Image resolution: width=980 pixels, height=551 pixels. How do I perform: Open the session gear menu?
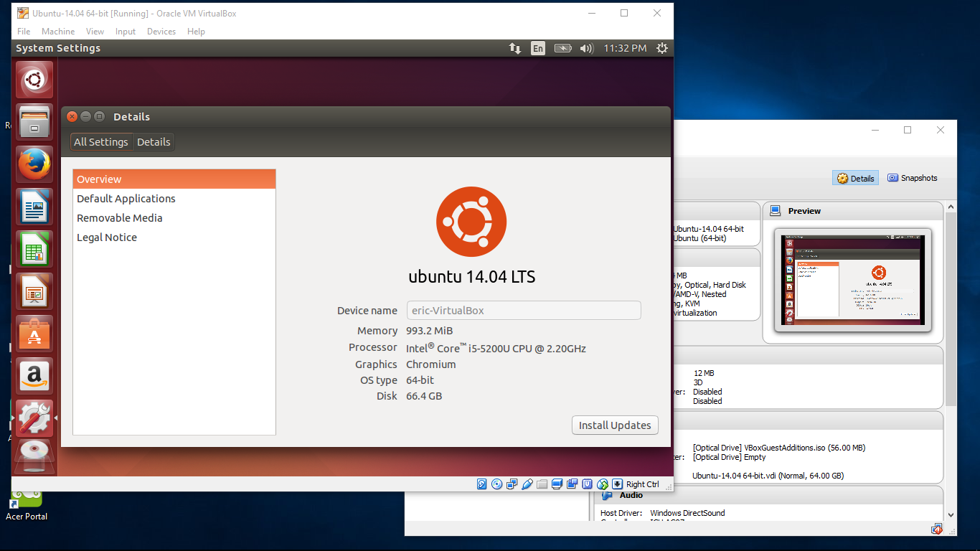pos(661,48)
